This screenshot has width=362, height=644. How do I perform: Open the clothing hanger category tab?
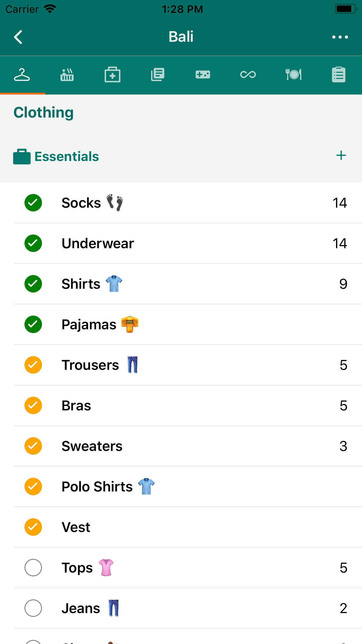(22, 75)
